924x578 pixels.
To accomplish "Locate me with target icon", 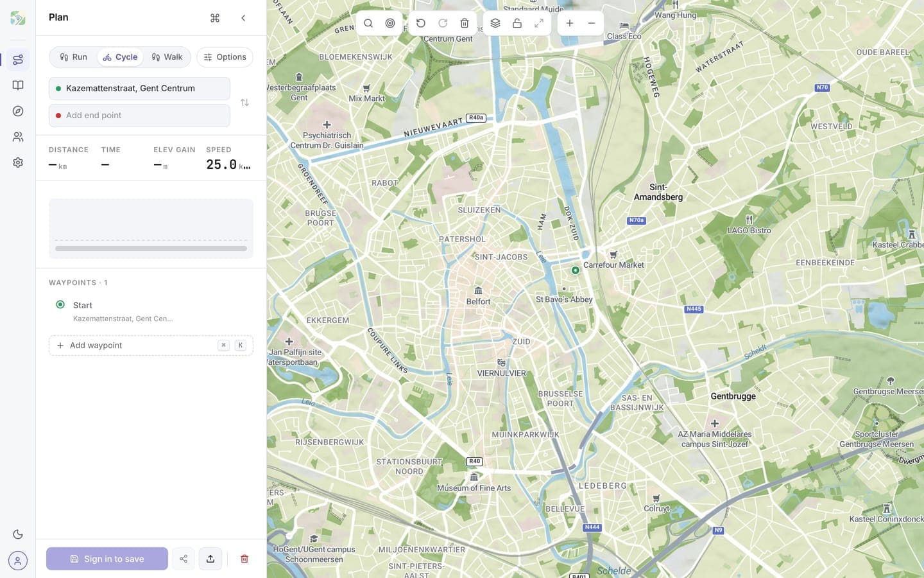I will [390, 23].
